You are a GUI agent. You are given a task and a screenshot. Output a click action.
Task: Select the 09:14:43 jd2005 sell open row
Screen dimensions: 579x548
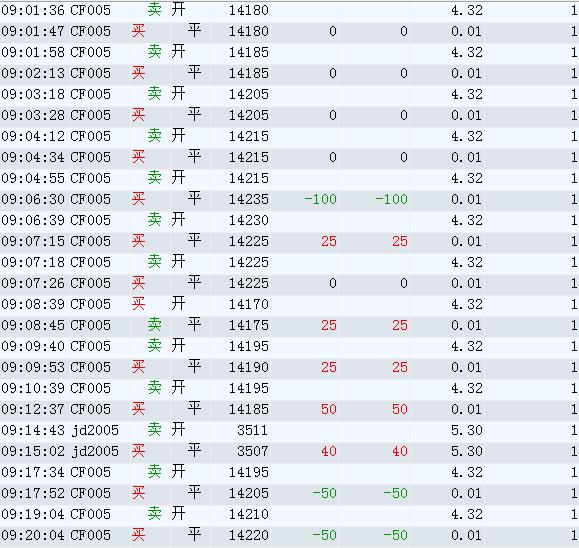(290, 430)
